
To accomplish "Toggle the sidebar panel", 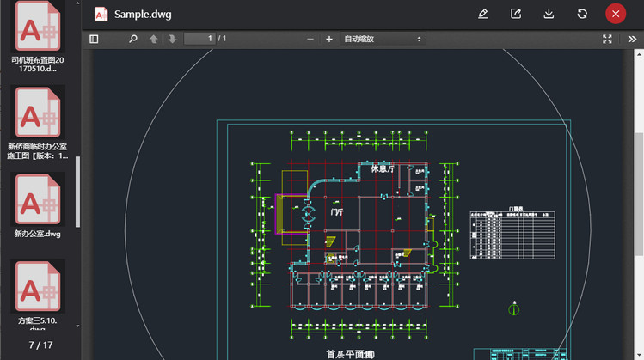I will (x=94, y=39).
